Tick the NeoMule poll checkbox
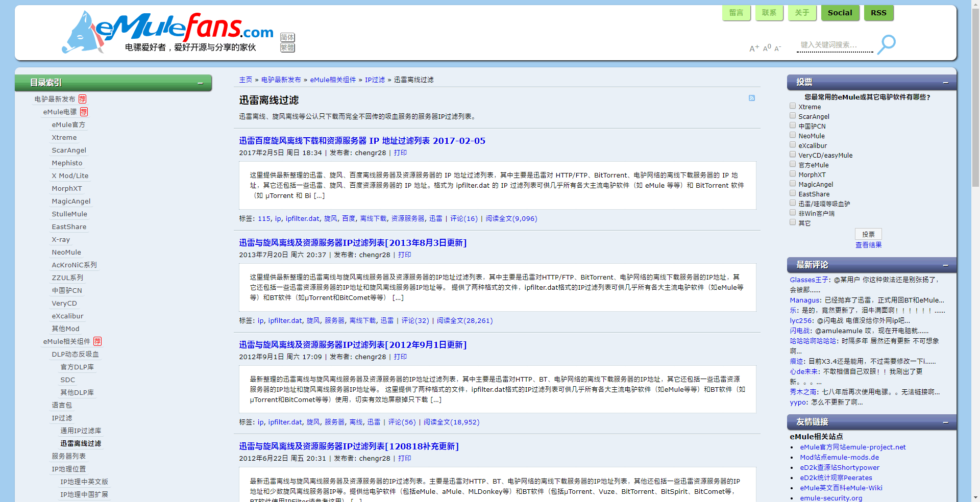The image size is (980, 502). 793,135
